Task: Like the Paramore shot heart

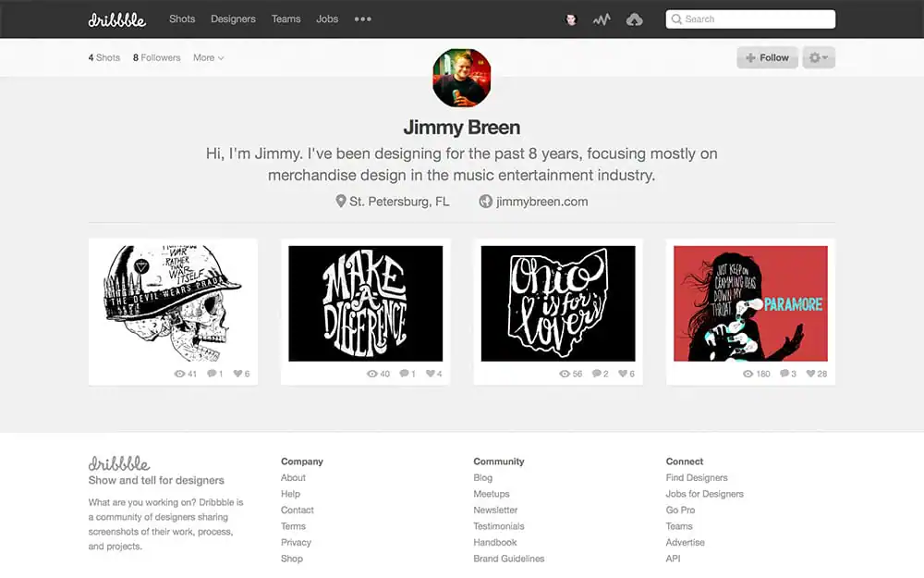Action: [x=811, y=374]
